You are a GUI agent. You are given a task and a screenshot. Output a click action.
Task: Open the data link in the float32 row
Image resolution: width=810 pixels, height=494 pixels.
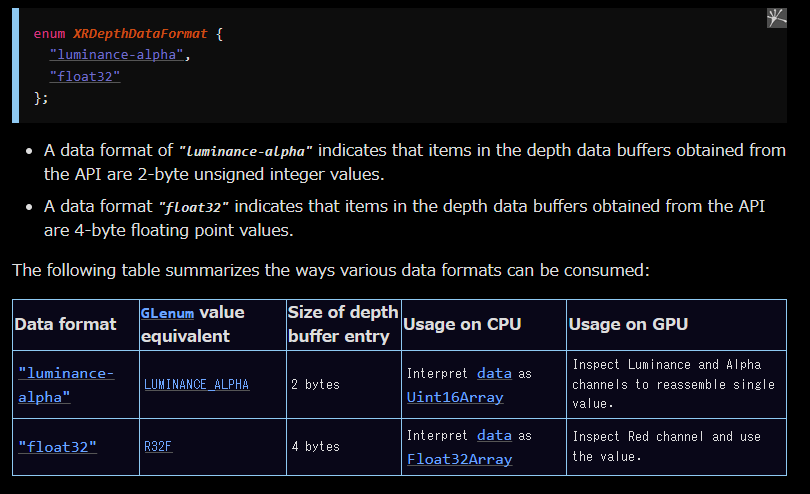[x=494, y=435]
